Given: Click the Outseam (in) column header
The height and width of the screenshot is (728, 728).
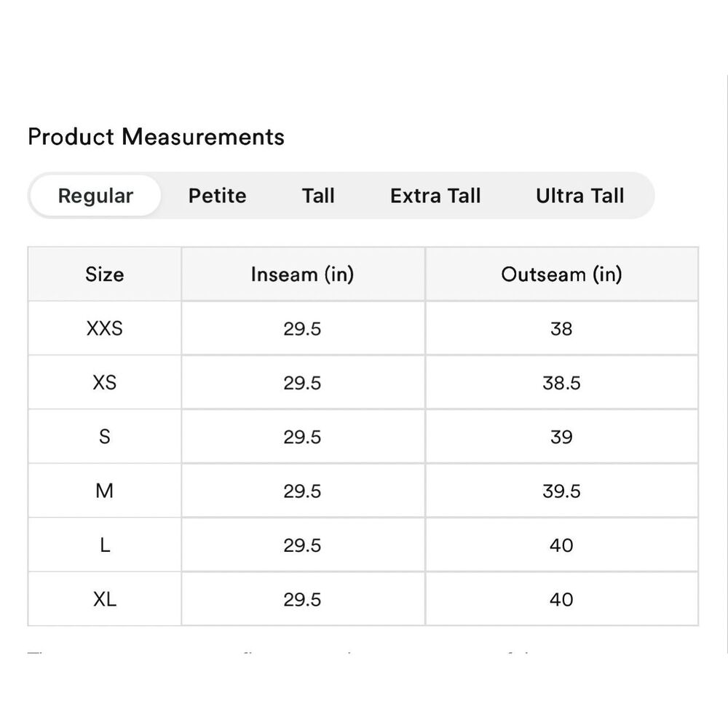Looking at the screenshot, I should (561, 274).
